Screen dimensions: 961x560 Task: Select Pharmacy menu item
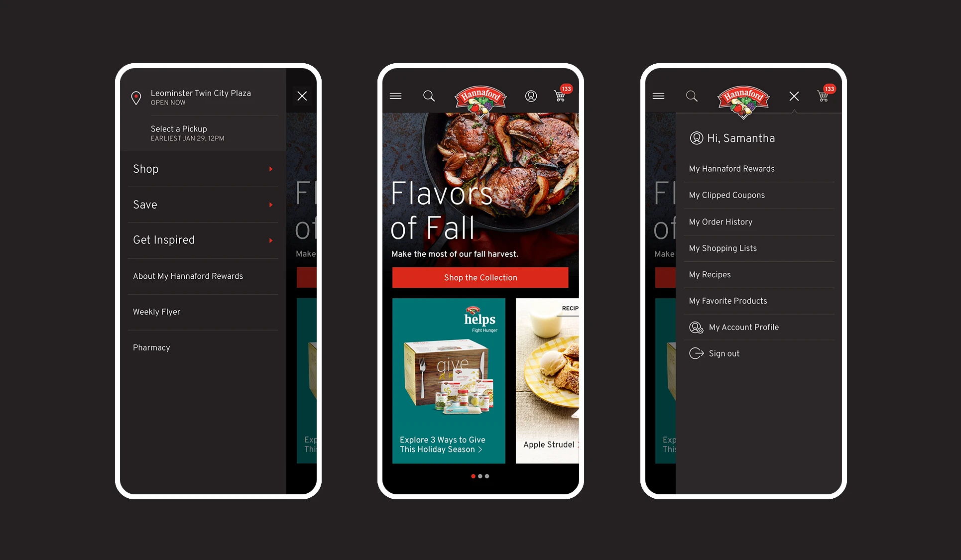pos(152,347)
